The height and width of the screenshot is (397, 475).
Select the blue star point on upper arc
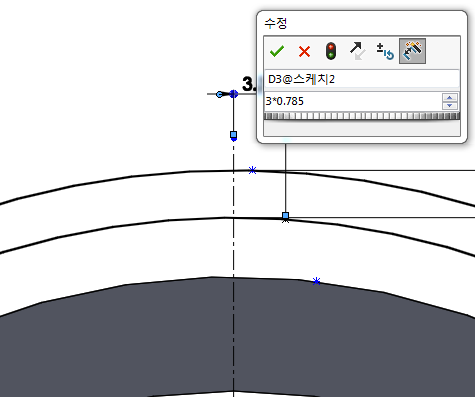pos(252,170)
